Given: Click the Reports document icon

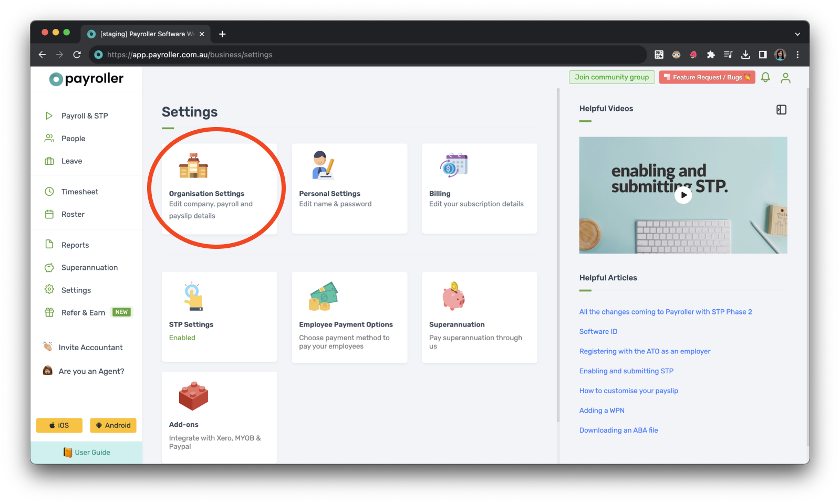Looking at the screenshot, I should (x=49, y=244).
